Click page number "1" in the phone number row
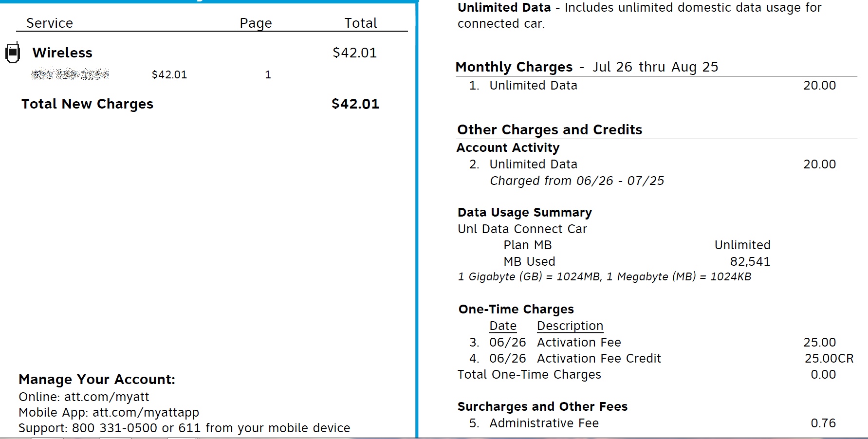Image resolution: width=868 pixels, height=439 pixels. point(268,74)
